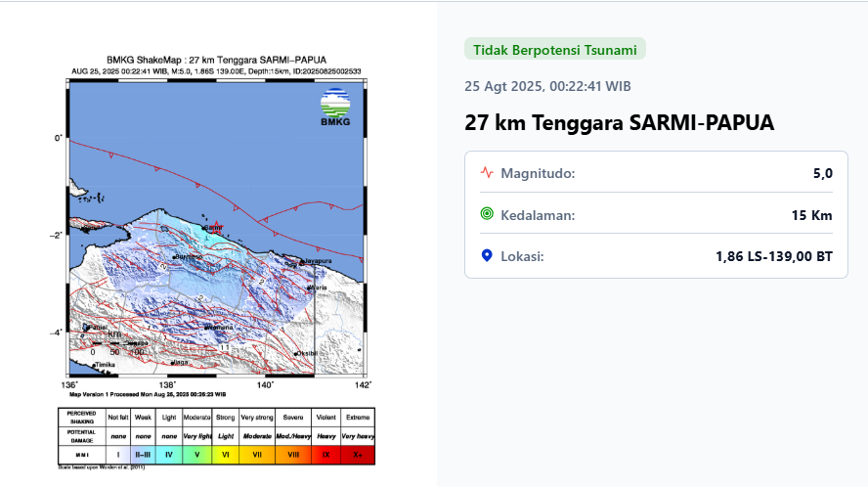Click the orange VIII swatch in the MMI legend
Image resolution: width=868 pixels, height=487 pixels.
(293, 455)
